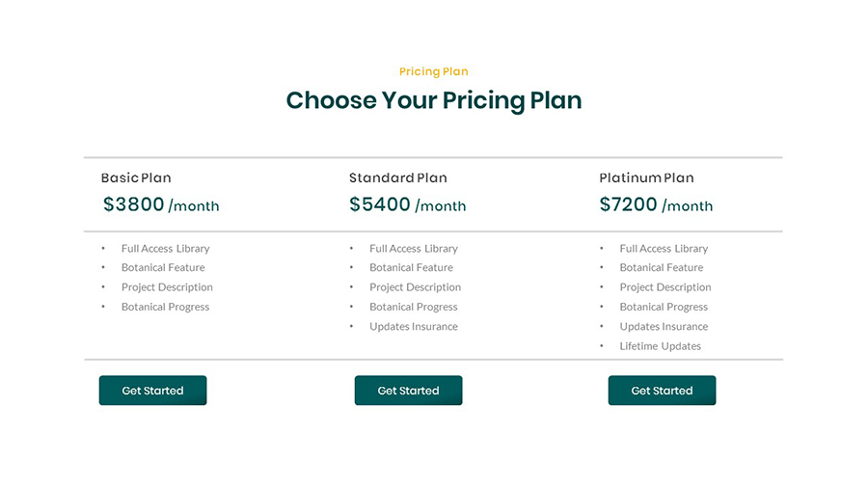Click Full Access Library in Basic Plan
Image resolution: width=868 pixels, height=488 pixels.
(165, 248)
